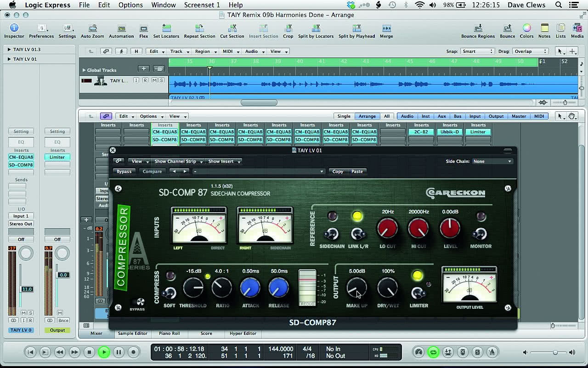The height and width of the screenshot is (368, 588).
Task: Mute the TAIY L track
Action: click(x=154, y=80)
